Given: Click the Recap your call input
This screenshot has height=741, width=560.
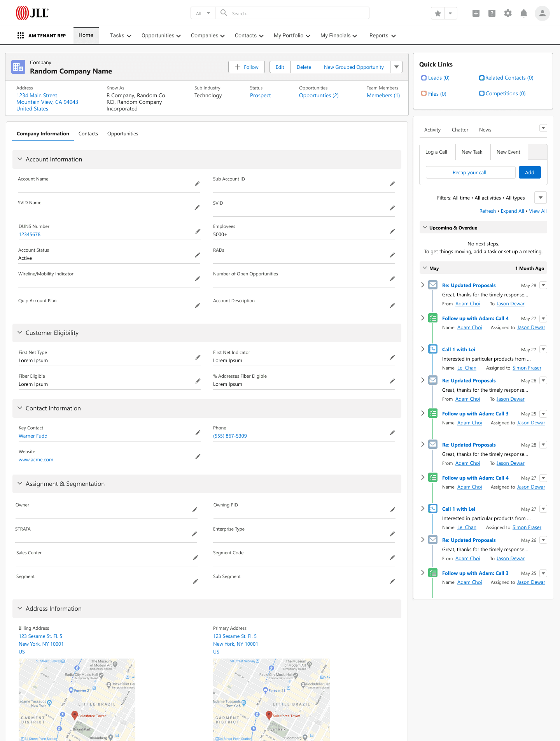Looking at the screenshot, I should coord(471,172).
